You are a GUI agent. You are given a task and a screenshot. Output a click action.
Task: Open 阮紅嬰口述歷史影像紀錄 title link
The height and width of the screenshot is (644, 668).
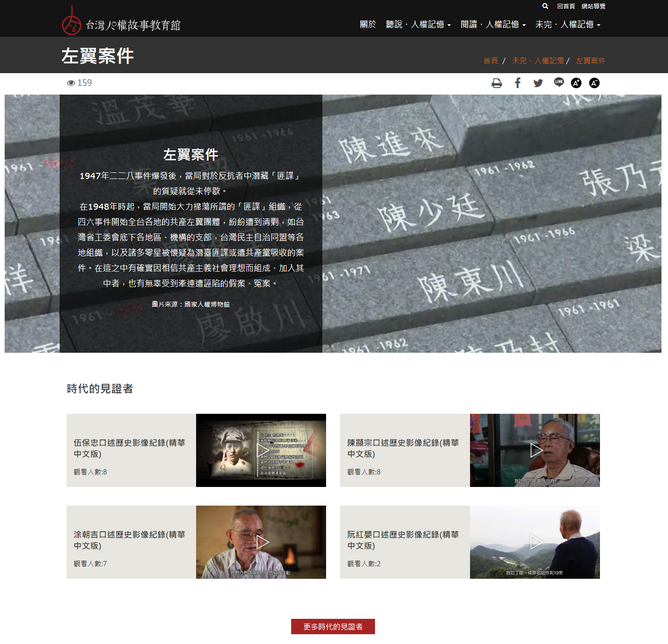(403, 540)
